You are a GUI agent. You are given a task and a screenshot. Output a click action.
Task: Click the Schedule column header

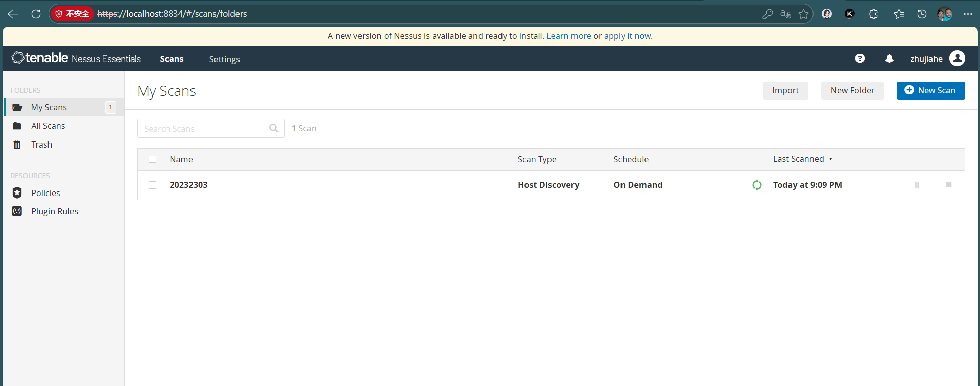[631, 159]
